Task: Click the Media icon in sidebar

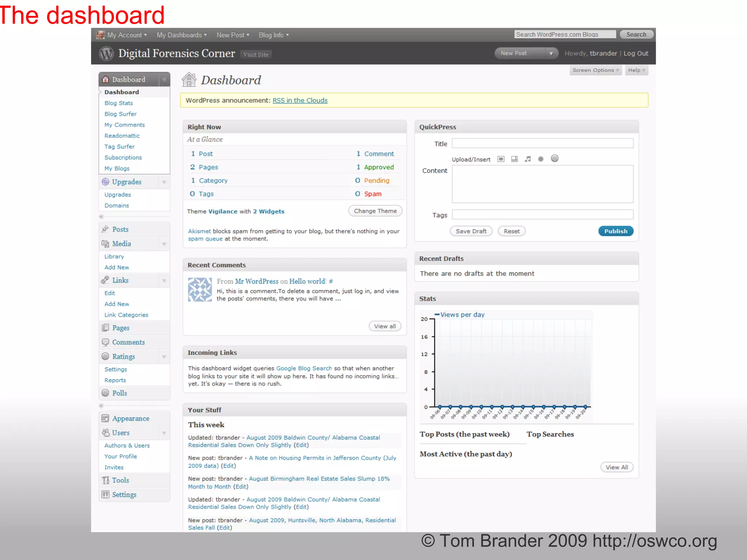Action: tap(105, 244)
